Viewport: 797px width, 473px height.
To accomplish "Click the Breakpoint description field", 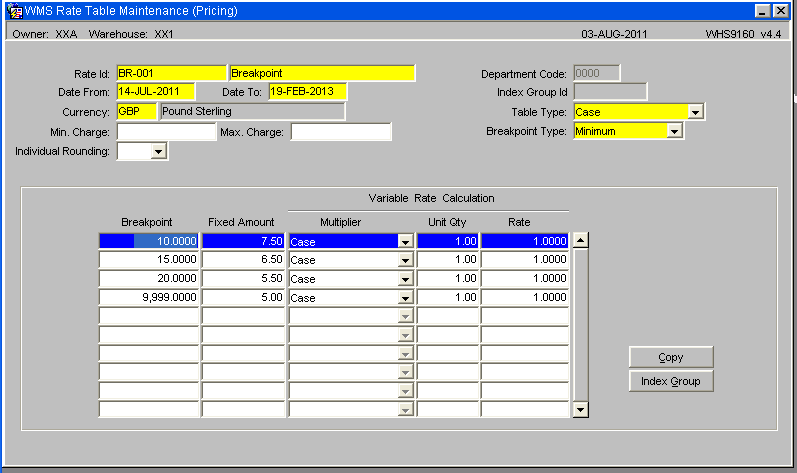I will point(322,73).
